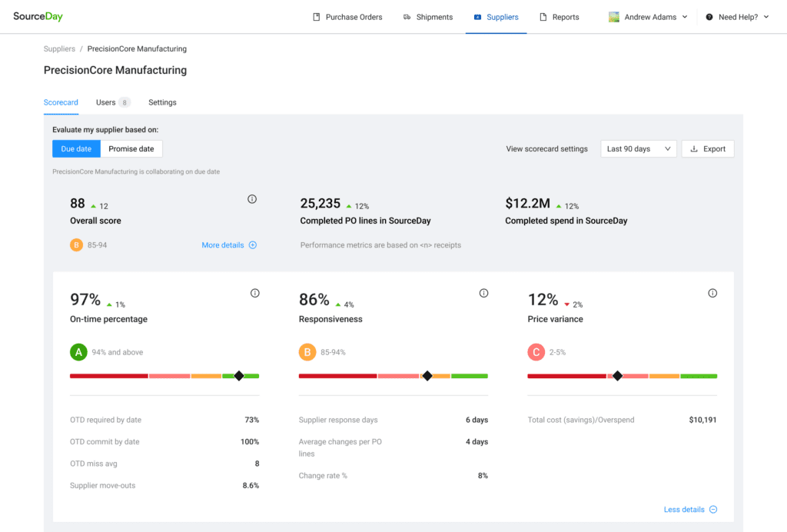Image resolution: width=787 pixels, height=532 pixels.
Task: Click the Responsiveness info icon
Action: [483, 293]
